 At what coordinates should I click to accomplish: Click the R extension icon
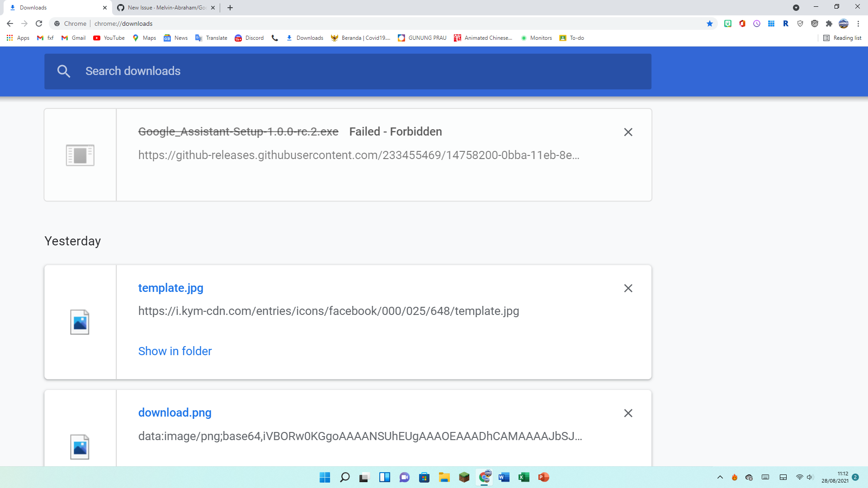coord(786,23)
